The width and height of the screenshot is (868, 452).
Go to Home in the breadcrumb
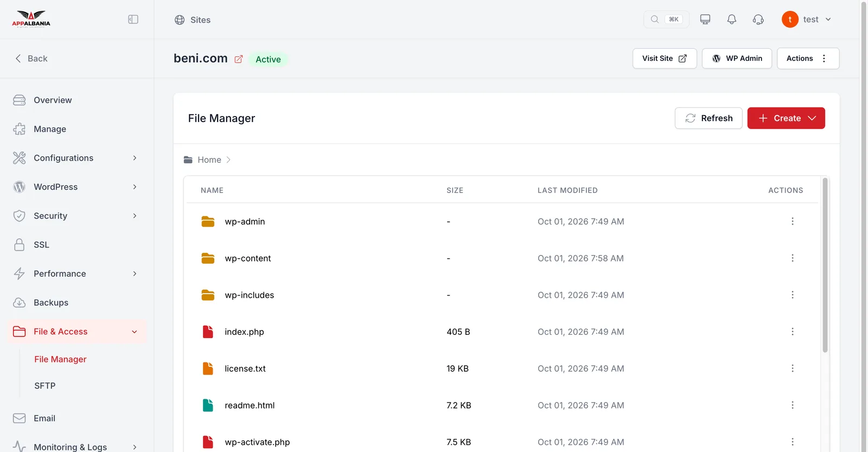(209, 160)
